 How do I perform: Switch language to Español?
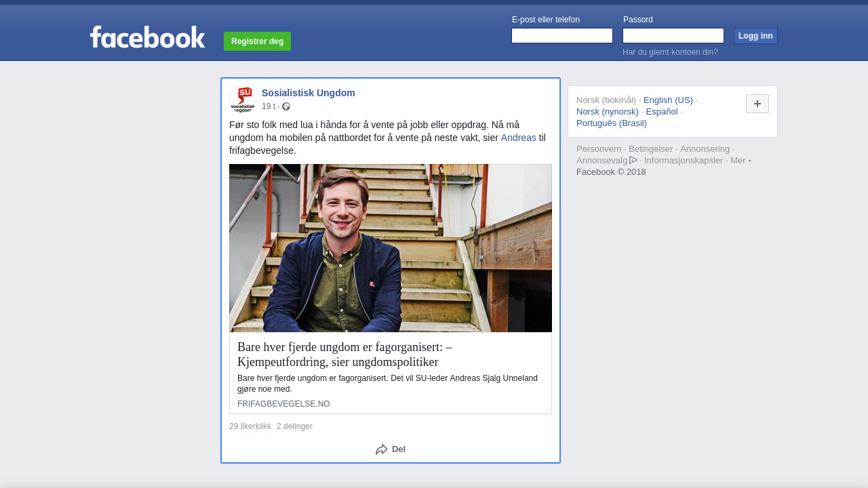tap(662, 112)
